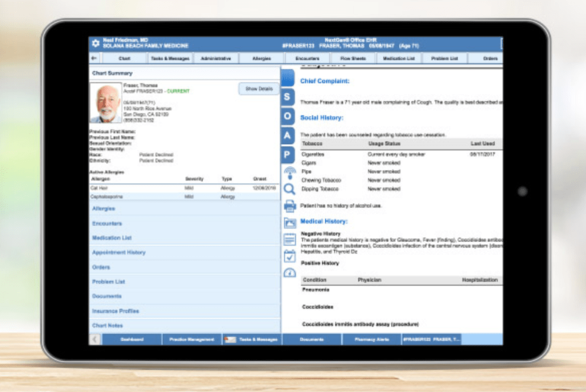Screen dimensions: 586x392
Task: Open the magnifying glass search icon
Action: tap(289, 189)
